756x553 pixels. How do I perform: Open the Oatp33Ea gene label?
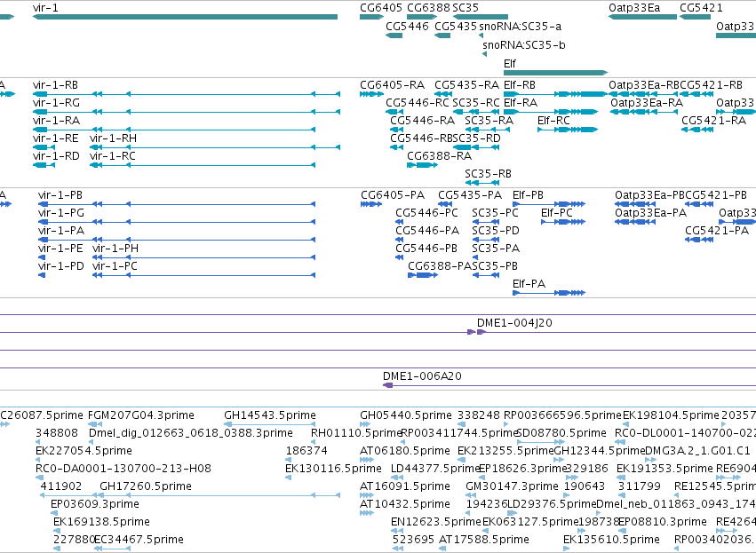pos(634,8)
